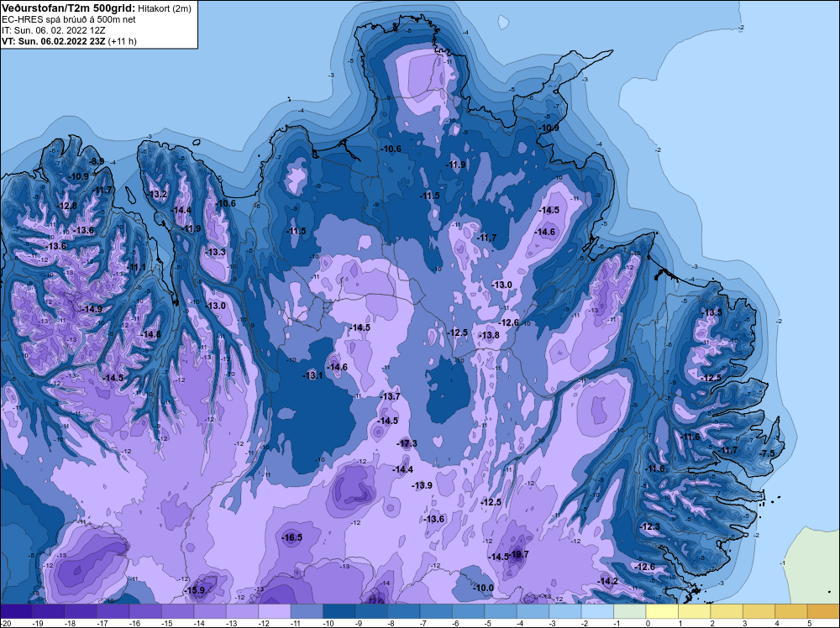Click the 'Hitakort (2m)' header label
The image size is (840, 628).
[x=165, y=8]
